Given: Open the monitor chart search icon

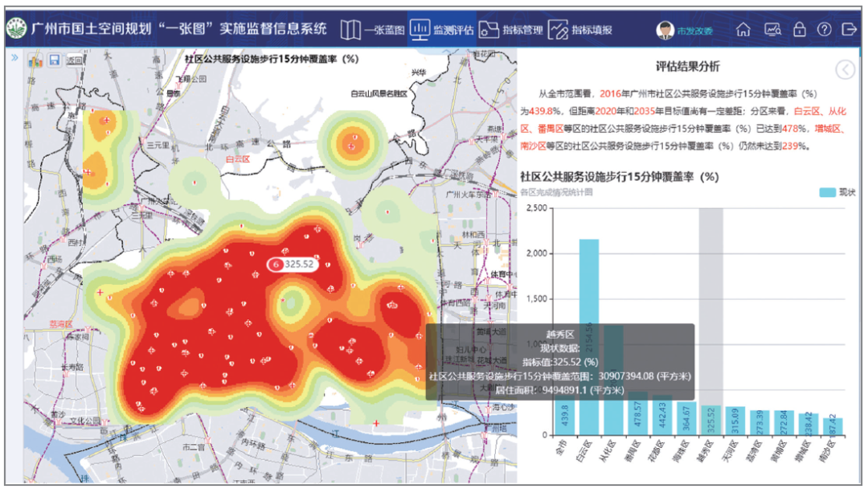Looking at the screenshot, I should pos(772,29).
